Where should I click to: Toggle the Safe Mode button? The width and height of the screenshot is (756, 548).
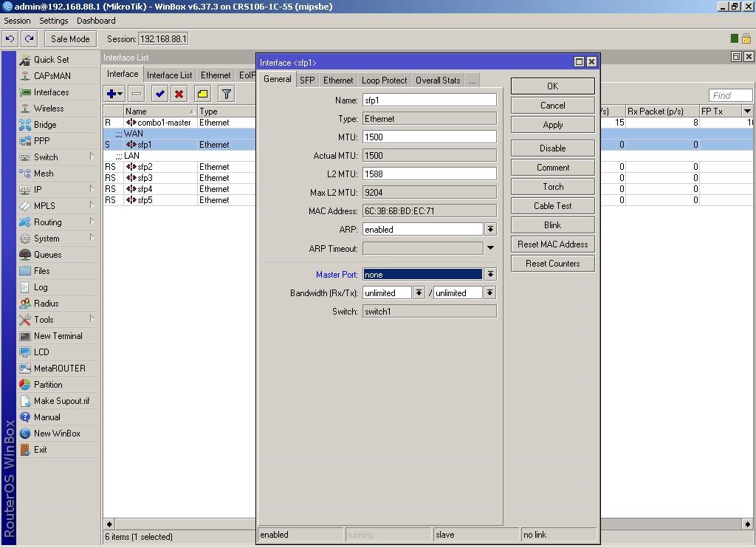tap(70, 39)
